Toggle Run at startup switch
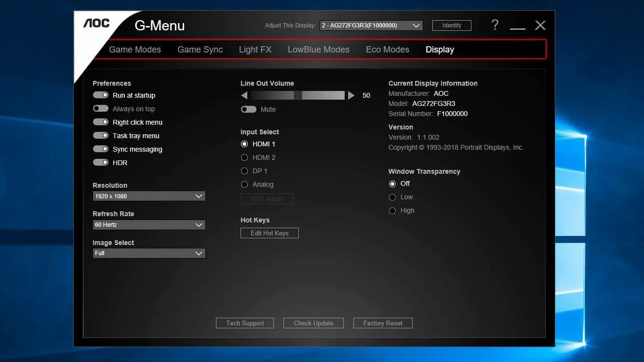 click(x=101, y=95)
